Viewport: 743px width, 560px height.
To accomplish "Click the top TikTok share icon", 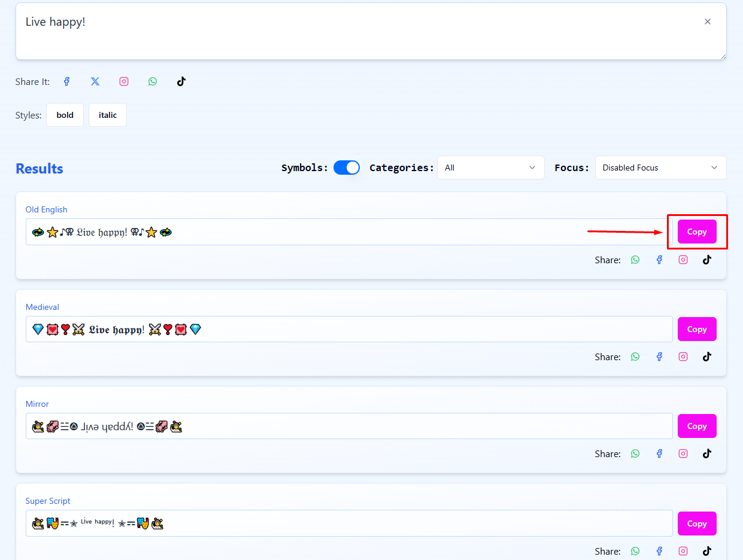I will point(181,81).
